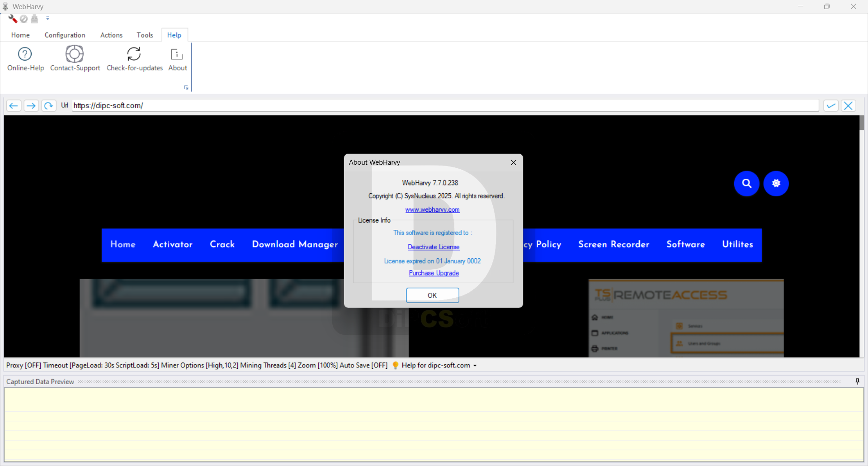
Task: Open Crack in the webpage navigation
Action: [222, 244]
